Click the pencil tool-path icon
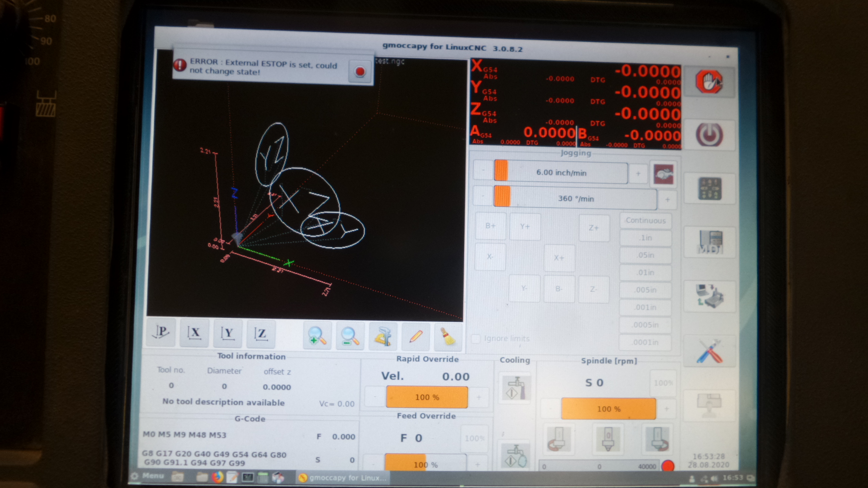Viewport: 868px width, 488px height. click(415, 337)
